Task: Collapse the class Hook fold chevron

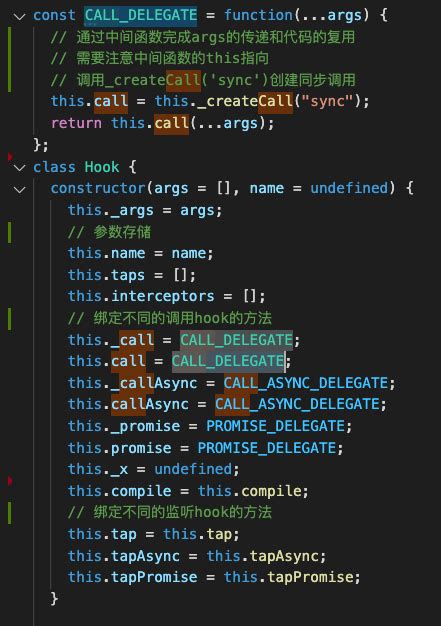Action: [x=19, y=168]
